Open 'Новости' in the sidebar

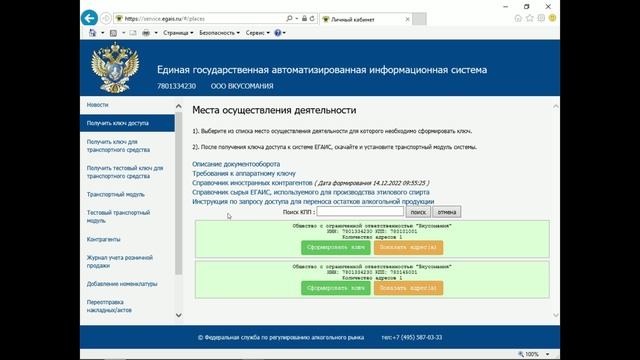coord(98,105)
